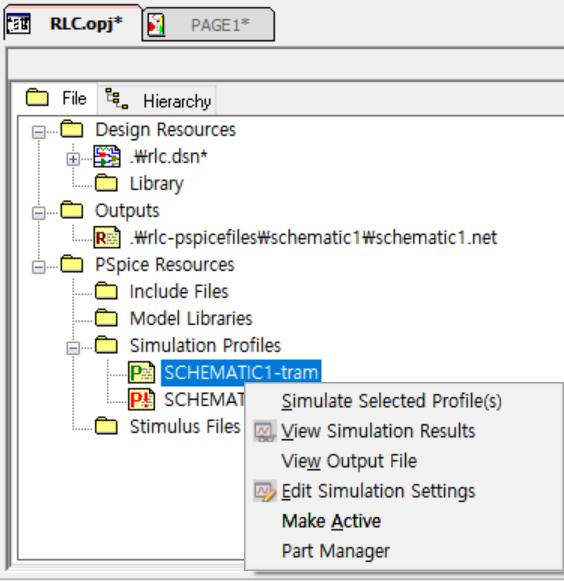The width and height of the screenshot is (564, 581).
Task: Click the Stimulus Files folder icon
Action: [x=106, y=426]
